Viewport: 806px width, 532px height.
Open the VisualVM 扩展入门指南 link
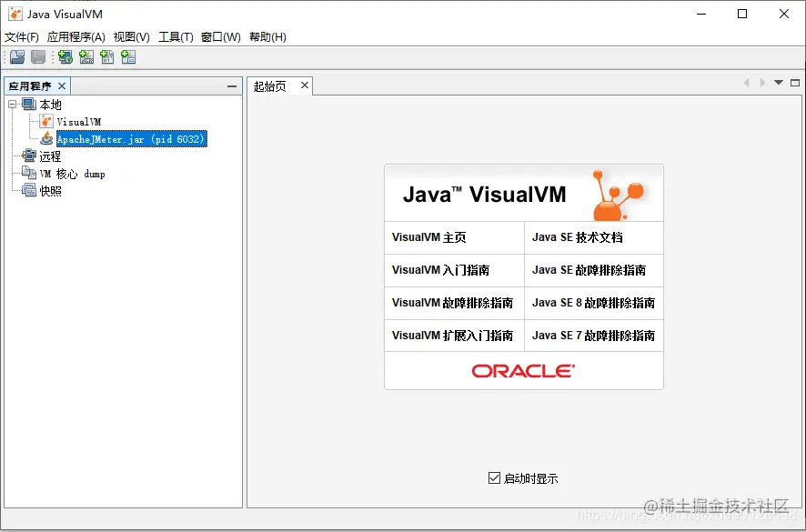[454, 336]
